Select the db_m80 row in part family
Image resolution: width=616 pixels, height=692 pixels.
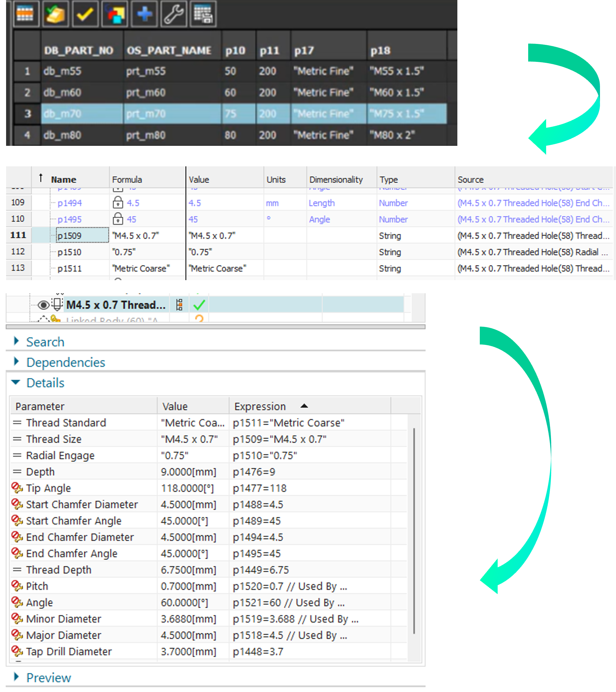pyautogui.click(x=62, y=135)
